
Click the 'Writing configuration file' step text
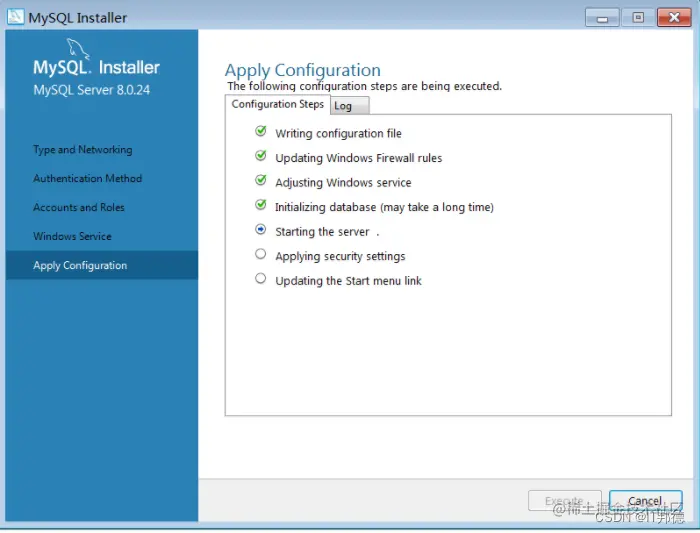point(338,133)
